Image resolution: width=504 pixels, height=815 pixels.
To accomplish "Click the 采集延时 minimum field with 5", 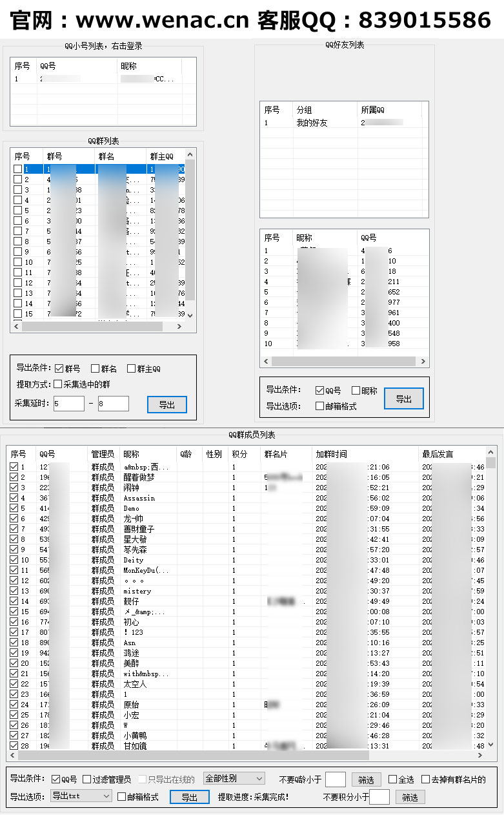I will pos(69,404).
